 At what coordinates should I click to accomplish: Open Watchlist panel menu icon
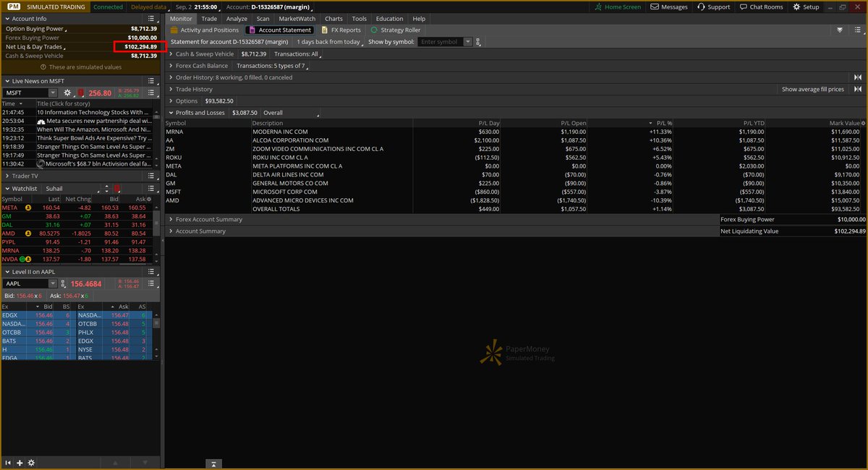click(151, 188)
